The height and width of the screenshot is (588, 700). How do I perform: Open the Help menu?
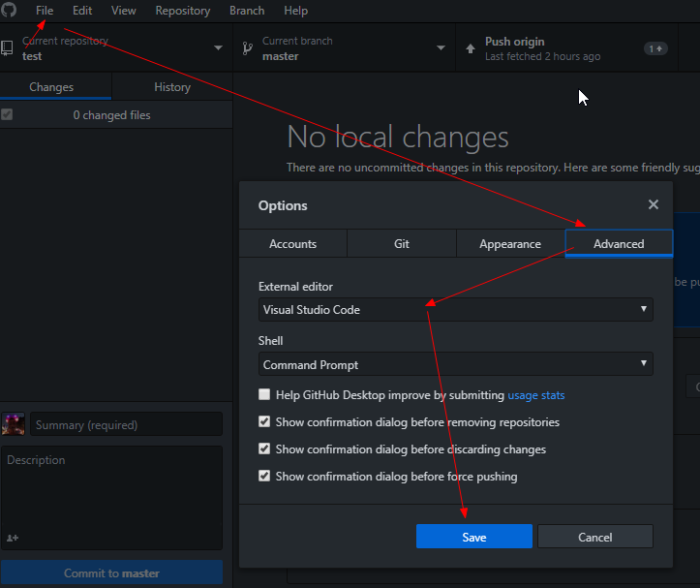pos(296,11)
